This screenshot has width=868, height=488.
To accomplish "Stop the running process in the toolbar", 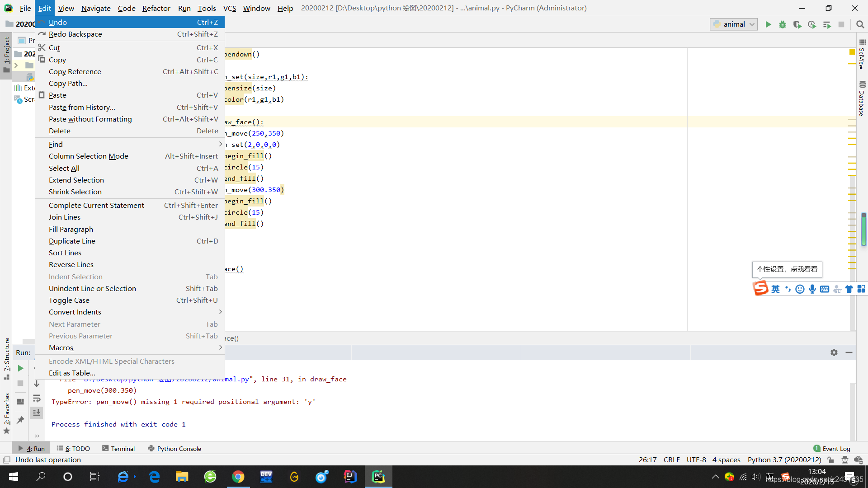I will click(x=841, y=24).
